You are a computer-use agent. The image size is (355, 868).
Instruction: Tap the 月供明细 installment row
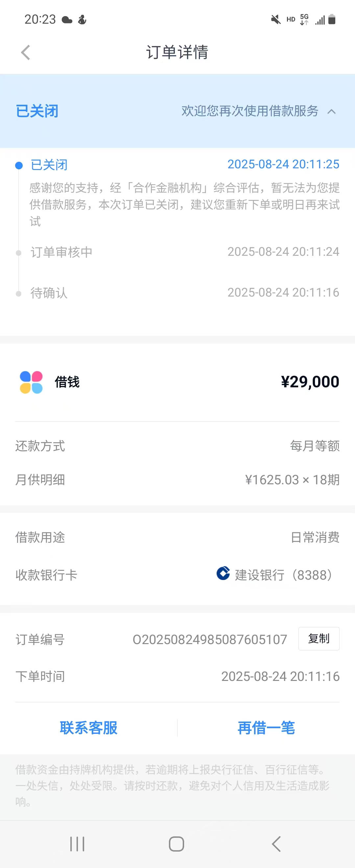pyautogui.click(x=177, y=479)
